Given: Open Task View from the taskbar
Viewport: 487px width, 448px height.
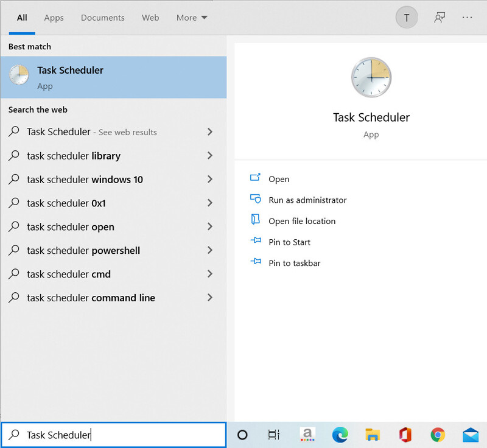Looking at the screenshot, I should click(x=273, y=435).
